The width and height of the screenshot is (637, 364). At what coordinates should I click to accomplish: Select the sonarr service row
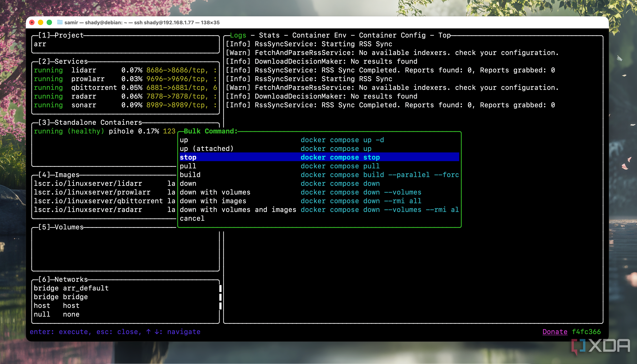point(84,105)
